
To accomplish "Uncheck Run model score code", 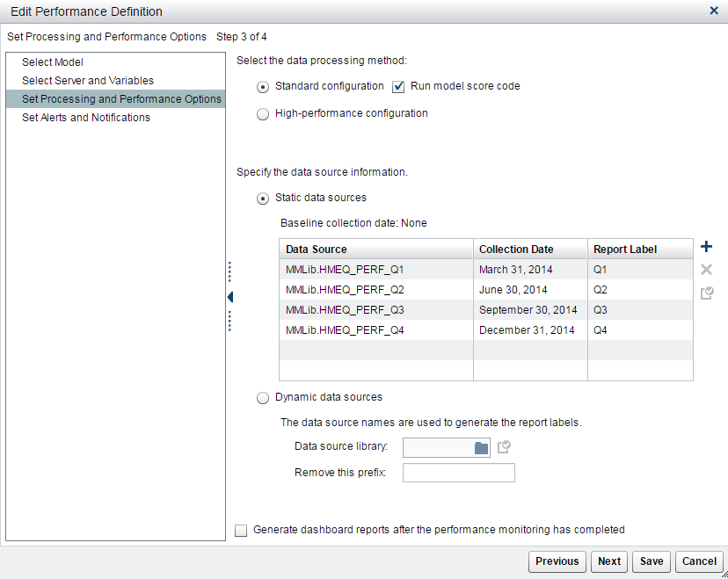I will (398, 86).
